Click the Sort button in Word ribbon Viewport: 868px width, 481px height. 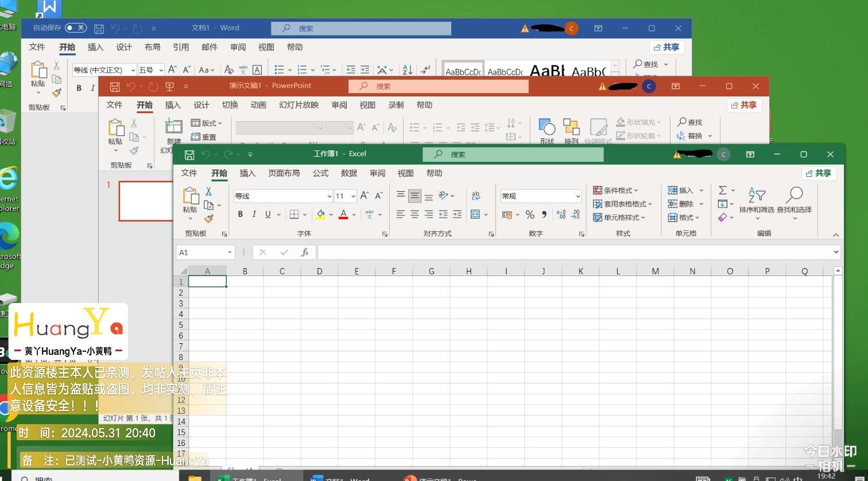[x=407, y=70]
